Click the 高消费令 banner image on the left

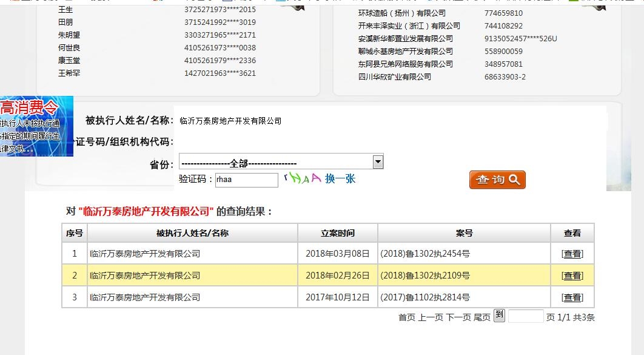(x=36, y=126)
